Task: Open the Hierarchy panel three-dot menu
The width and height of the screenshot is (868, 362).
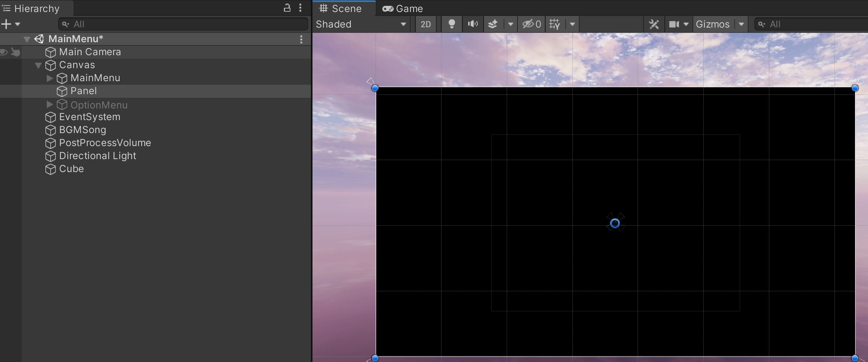Action: [300, 8]
